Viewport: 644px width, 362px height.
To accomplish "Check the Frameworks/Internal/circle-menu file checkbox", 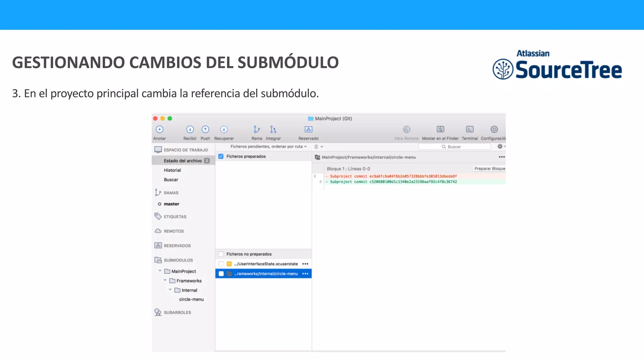I will (x=221, y=274).
